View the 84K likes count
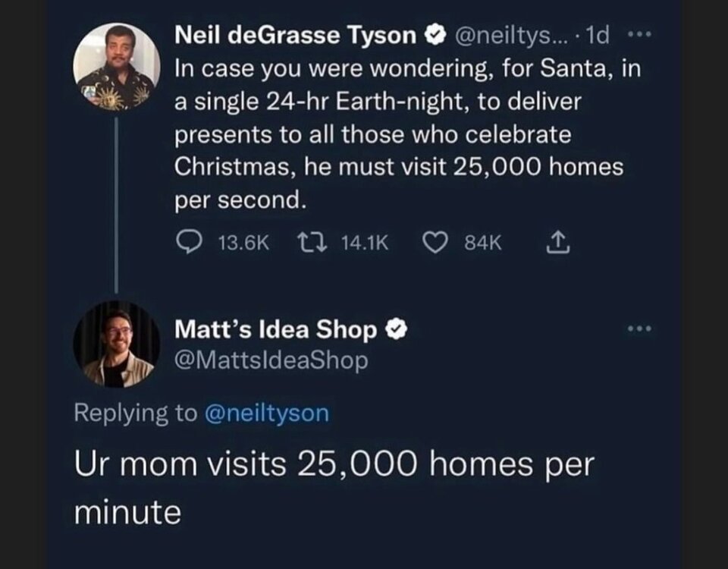728x569 pixels. coord(483,243)
